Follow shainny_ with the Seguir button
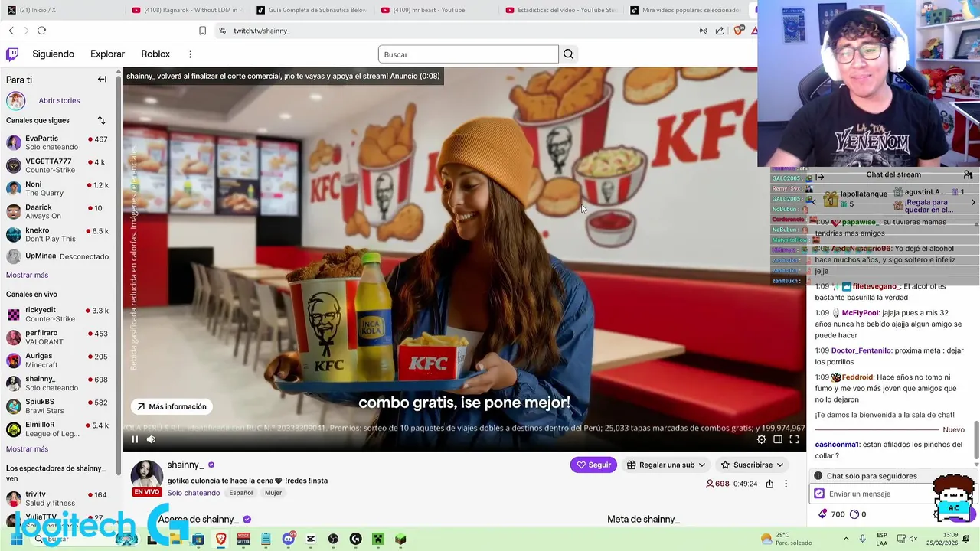This screenshot has height=551, width=980. pos(593,465)
